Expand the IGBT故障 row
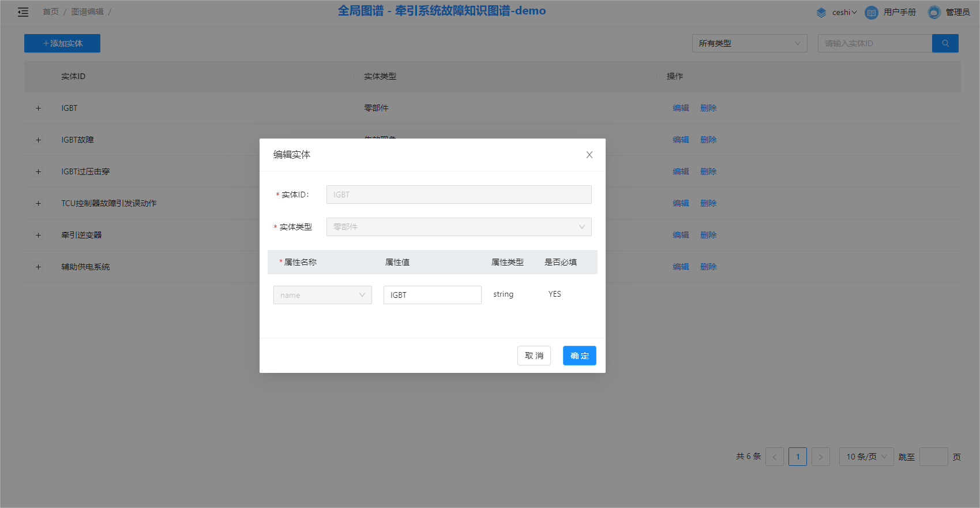 pyautogui.click(x=39, y=140)
